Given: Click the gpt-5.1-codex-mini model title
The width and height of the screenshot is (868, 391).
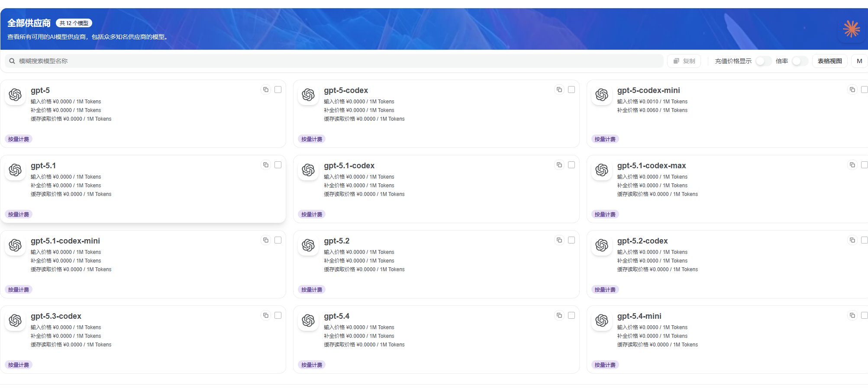Looking at the screenshot, I should click(x=65, y=241).
